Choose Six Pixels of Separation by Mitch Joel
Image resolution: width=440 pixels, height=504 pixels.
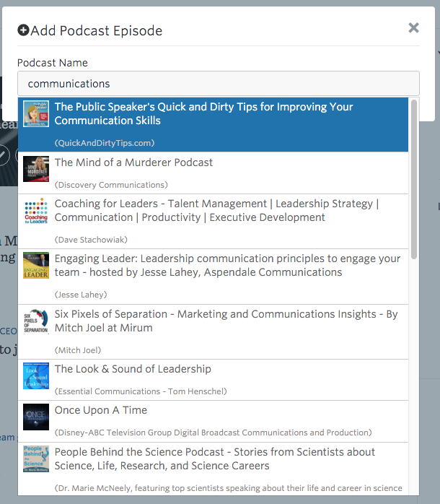[213, 331]
